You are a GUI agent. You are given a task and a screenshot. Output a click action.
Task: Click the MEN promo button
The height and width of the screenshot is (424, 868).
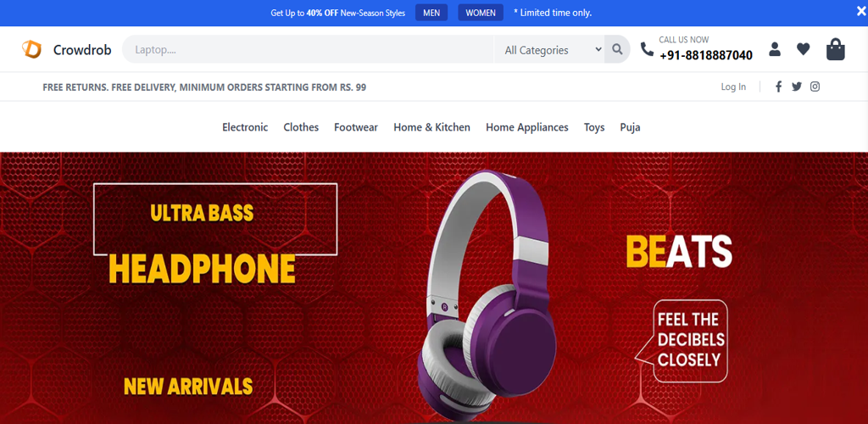(431, 13)
